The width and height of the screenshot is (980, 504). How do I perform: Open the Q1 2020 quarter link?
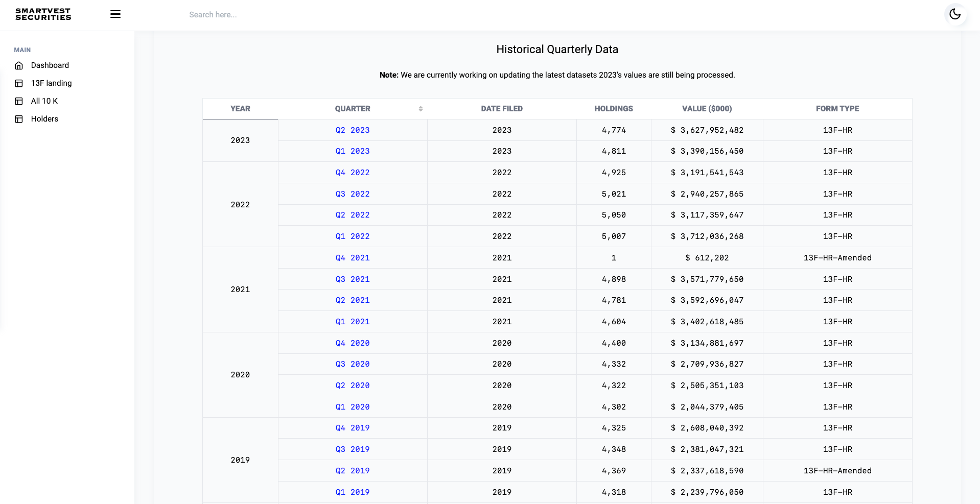[353, 407]
